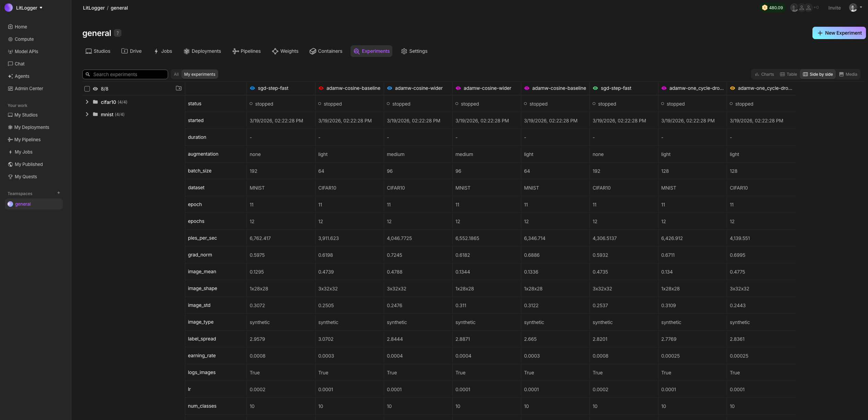Switch to the Pipelines tab
Screen dimensions: 868x420
click(247, 51)
